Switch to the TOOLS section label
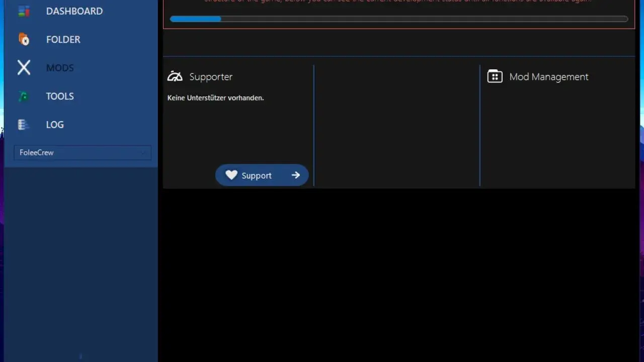The width and height of the screenshot is (644, 362). pos(60,96)
